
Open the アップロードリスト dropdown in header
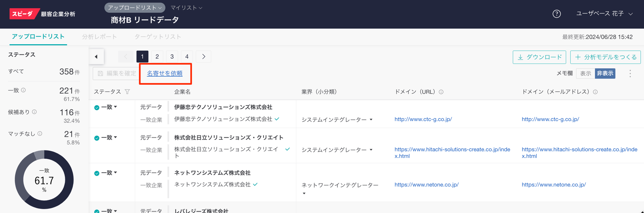135,8
